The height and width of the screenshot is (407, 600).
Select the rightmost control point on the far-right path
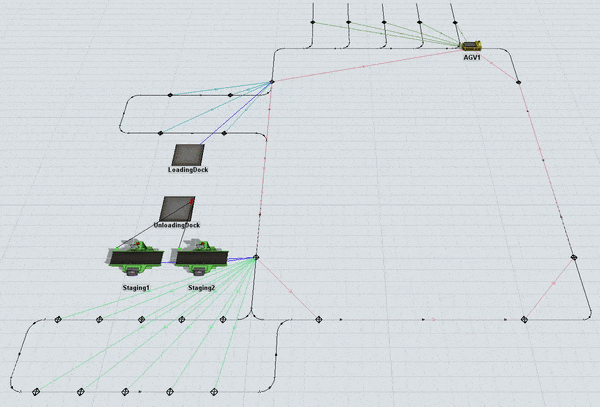[574, 258]
